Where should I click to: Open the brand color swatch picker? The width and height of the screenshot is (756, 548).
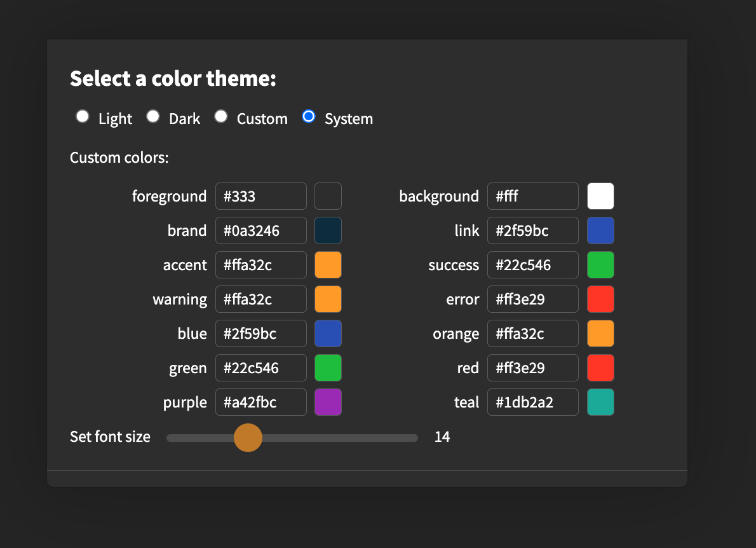click(x=328, y=231)
